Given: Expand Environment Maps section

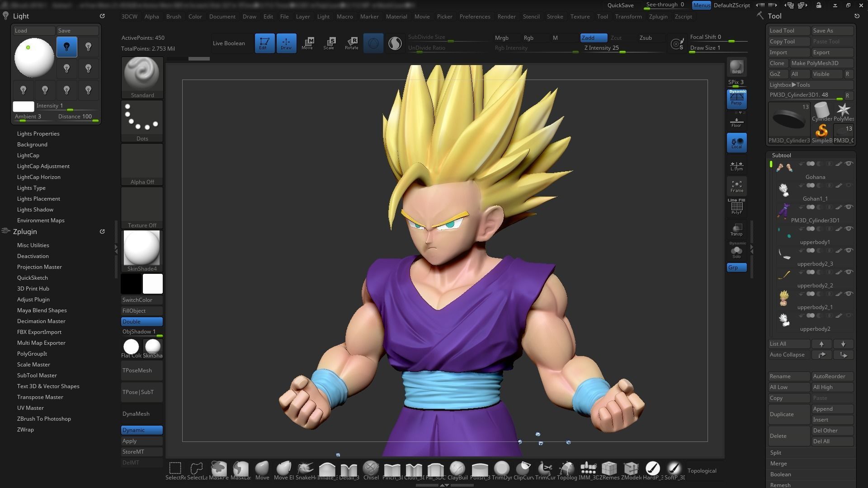Looking at the screenshot, I should pyautogui.click(x=41, y=221).
